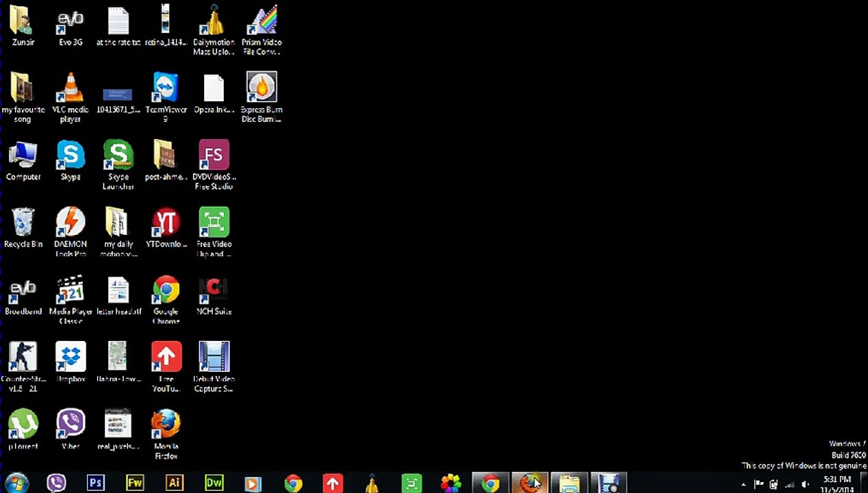Launch Prism Video File Converter shortcut
The width and height of the screenshot is (868, 493).
261,31
